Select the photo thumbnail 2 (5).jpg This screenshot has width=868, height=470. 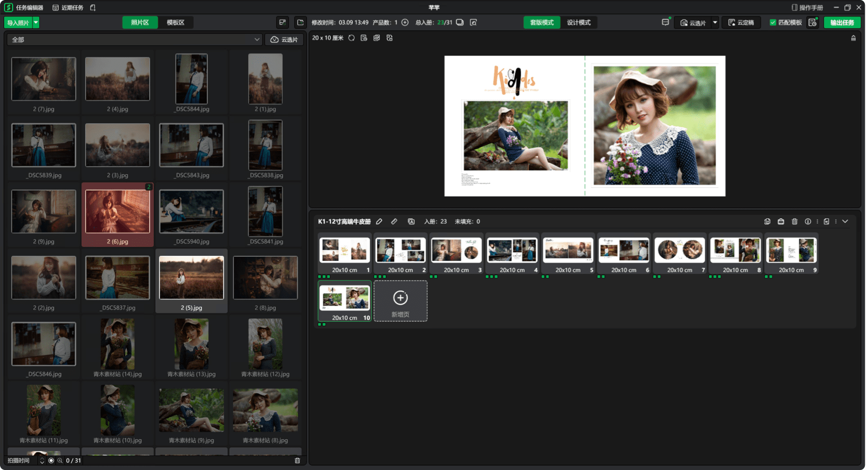[x=192, y=281]
